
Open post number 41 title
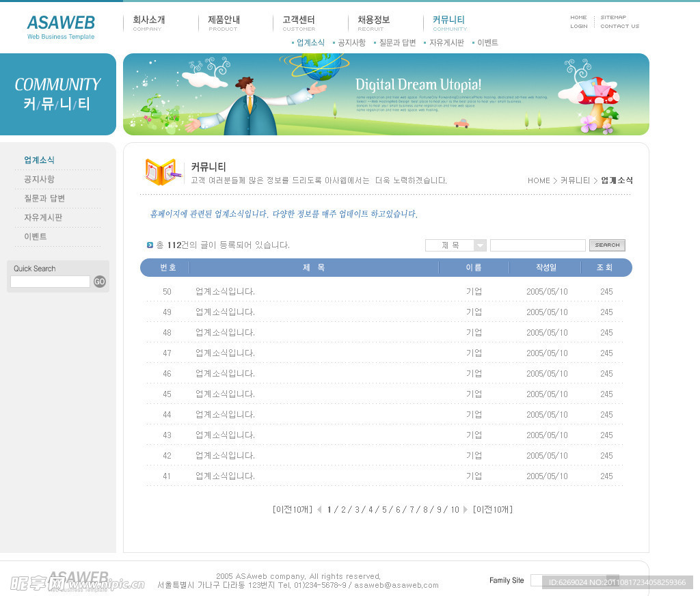tap(225, 476)
